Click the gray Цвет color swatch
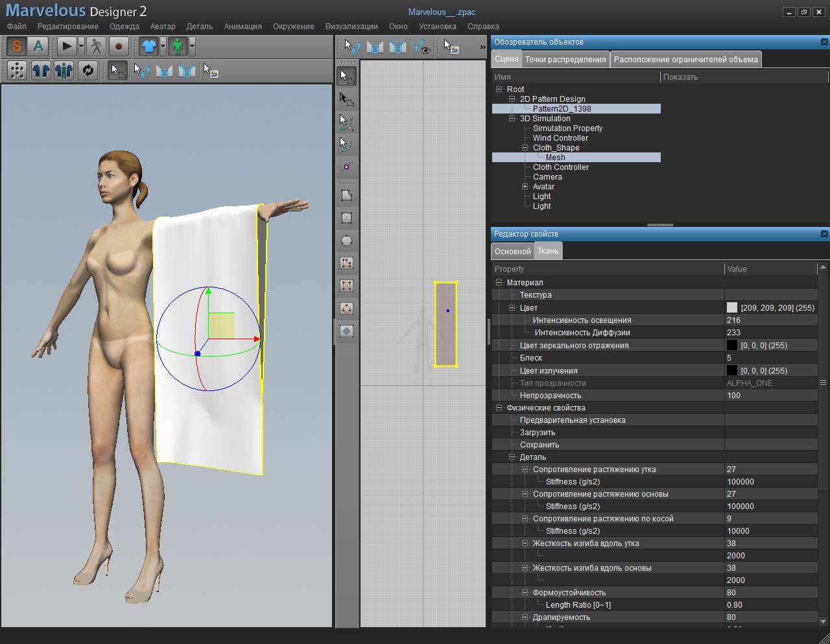Screen dimensions: 830x644 732,308
